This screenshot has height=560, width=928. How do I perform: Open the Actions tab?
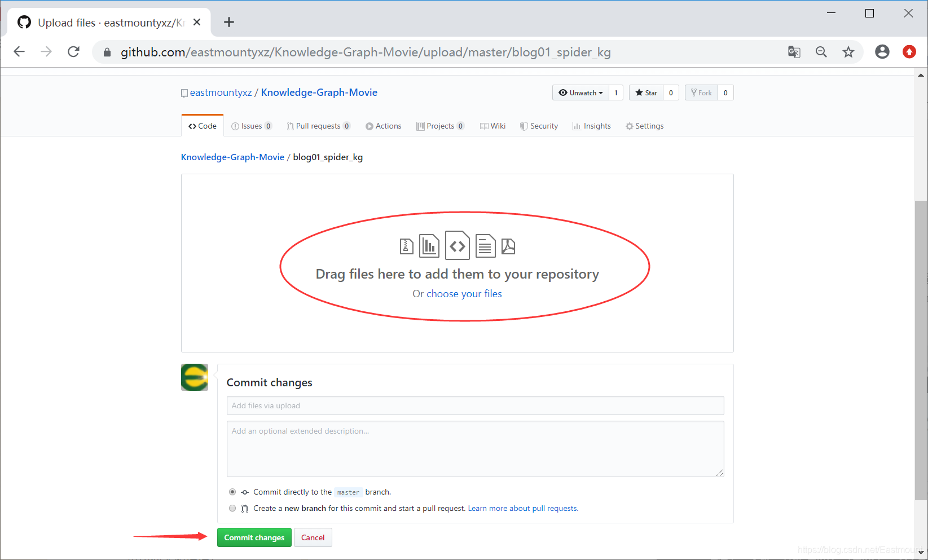pyautogui.click(x=384, y=126)
